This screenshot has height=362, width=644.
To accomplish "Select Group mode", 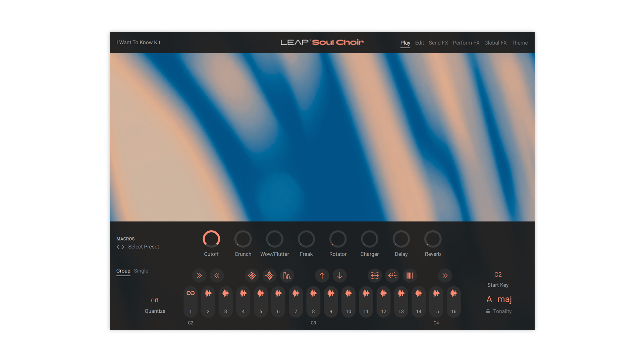I will click(x=123, y=271).
